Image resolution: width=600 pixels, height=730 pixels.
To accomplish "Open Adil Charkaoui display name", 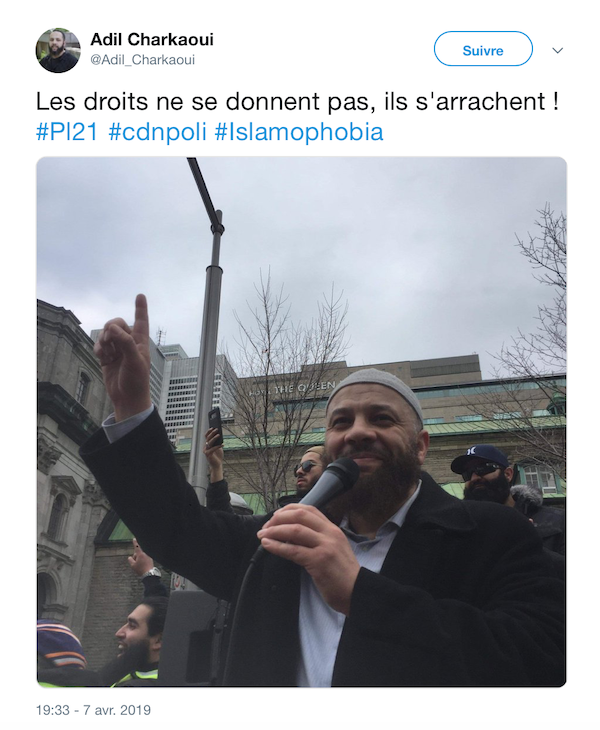I will pyautogui.click(x=152, y=40).
